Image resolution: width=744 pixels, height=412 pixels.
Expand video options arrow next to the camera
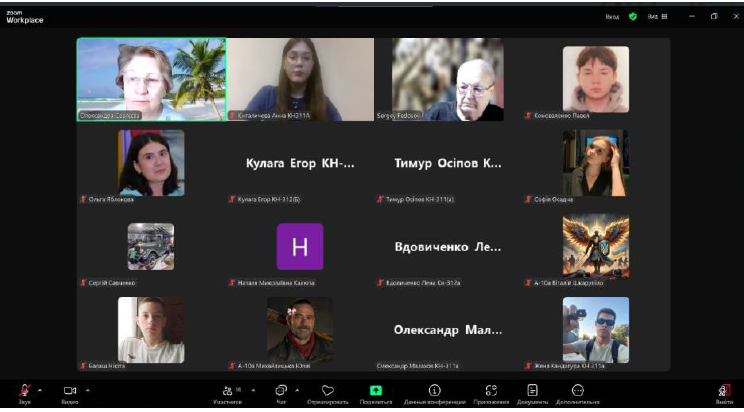point(88,391)
